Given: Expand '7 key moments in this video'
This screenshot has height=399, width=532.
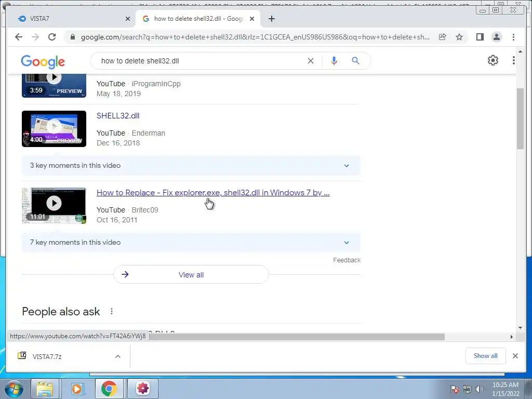Looking at the screenshot, I should click(x=191, y=242).
